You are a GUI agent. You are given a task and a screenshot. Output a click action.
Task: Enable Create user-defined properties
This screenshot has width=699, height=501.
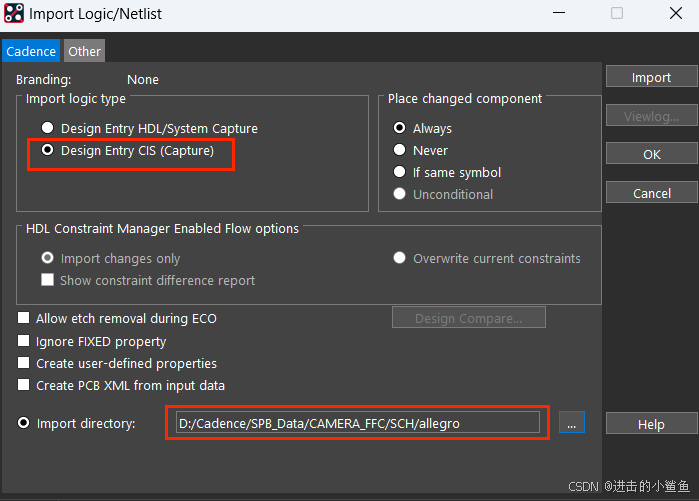[23, 363]
